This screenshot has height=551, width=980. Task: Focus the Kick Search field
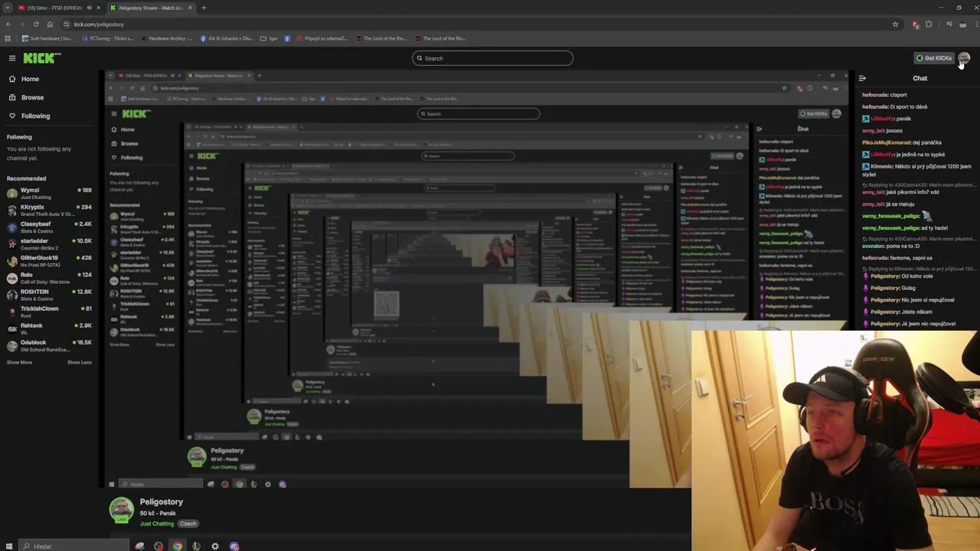coord(492,58)
